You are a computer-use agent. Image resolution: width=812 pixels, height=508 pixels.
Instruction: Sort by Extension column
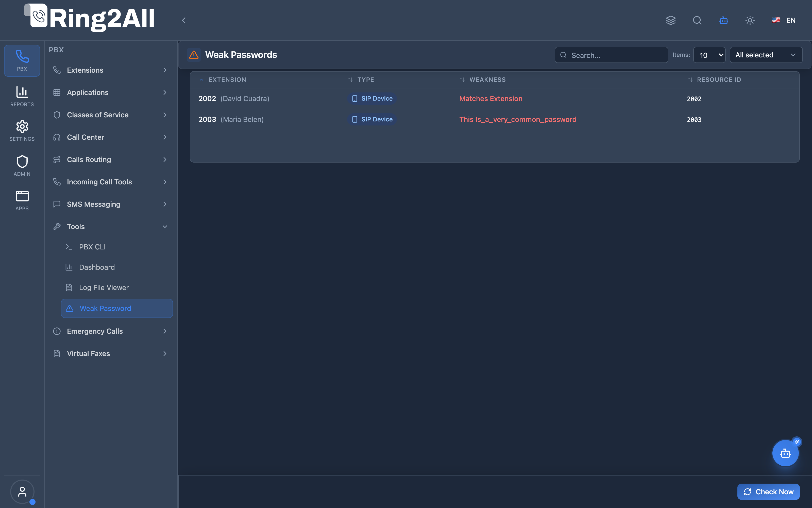223,80
